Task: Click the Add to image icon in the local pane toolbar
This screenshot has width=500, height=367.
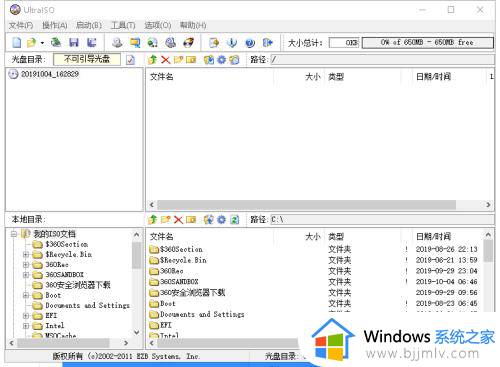Action: point(209,220)
